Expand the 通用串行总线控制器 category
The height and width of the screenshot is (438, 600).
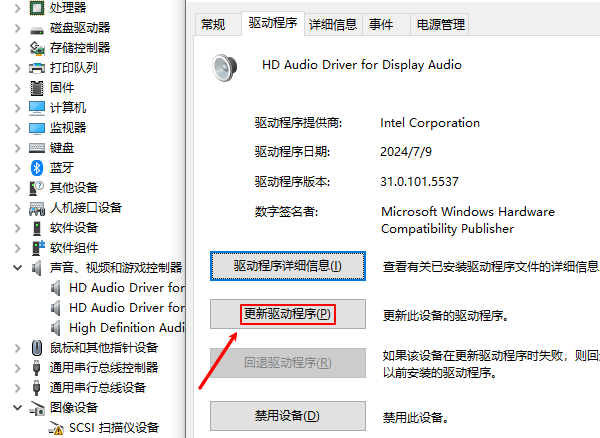pyautogui.click(x=17, y=367)
